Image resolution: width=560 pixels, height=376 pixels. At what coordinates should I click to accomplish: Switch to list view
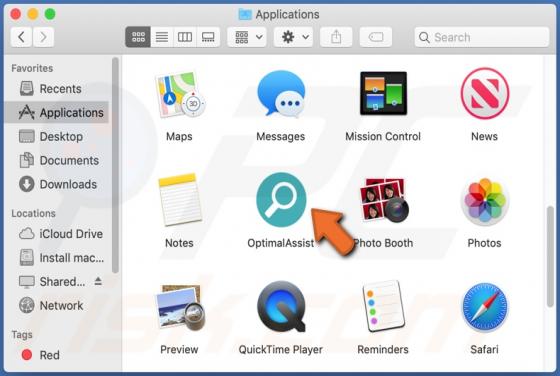click(x=162, y=37)
